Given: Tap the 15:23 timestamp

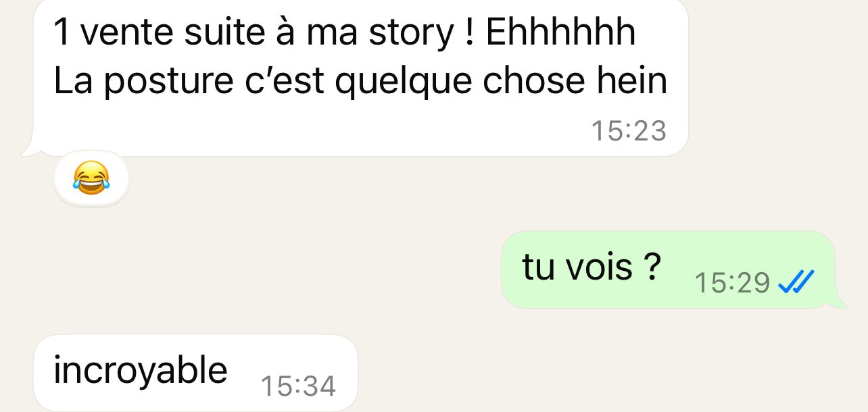Looking at the screenshot, I should (629, 131).
